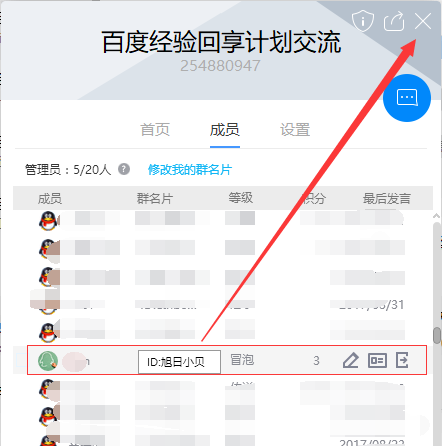This screenshot has width=442, height=446.
Task: Click the green headset member avatar
Action: [48, 361]
